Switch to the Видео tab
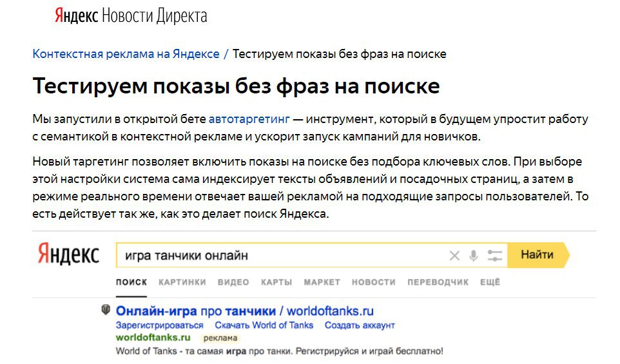 click(233, 282)
